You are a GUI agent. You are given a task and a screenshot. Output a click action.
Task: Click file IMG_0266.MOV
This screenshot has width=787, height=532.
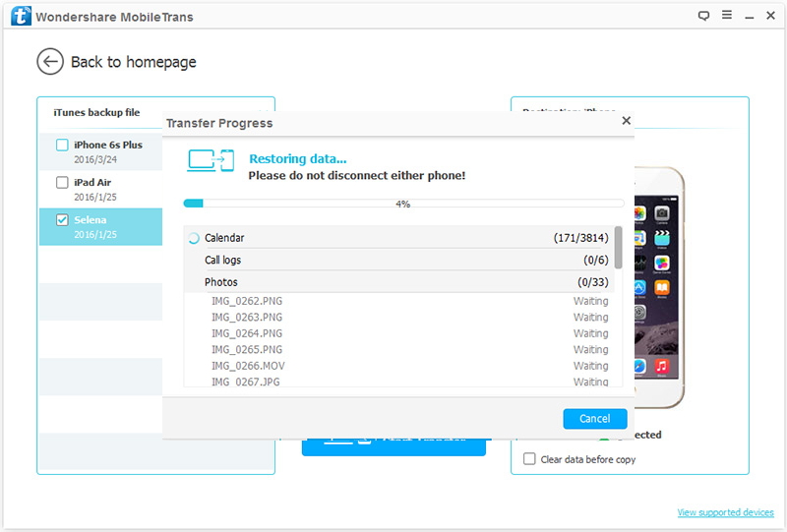coord(248,366)
